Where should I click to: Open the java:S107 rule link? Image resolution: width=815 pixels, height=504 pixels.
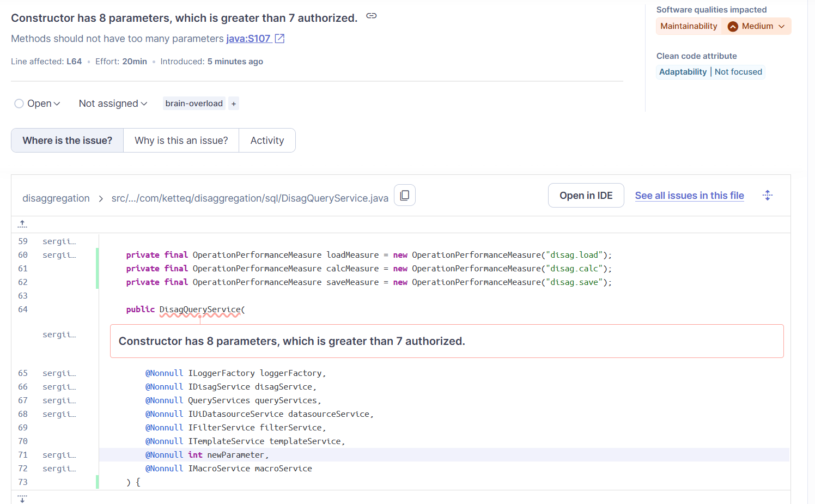pyautogui.click(x=248, y=39)
